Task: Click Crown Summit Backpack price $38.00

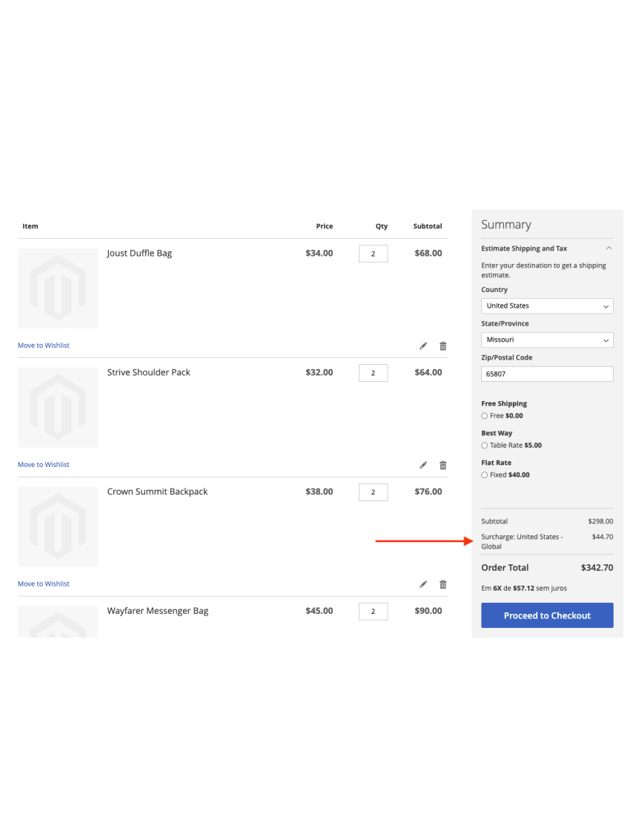Action: point(319,492)
